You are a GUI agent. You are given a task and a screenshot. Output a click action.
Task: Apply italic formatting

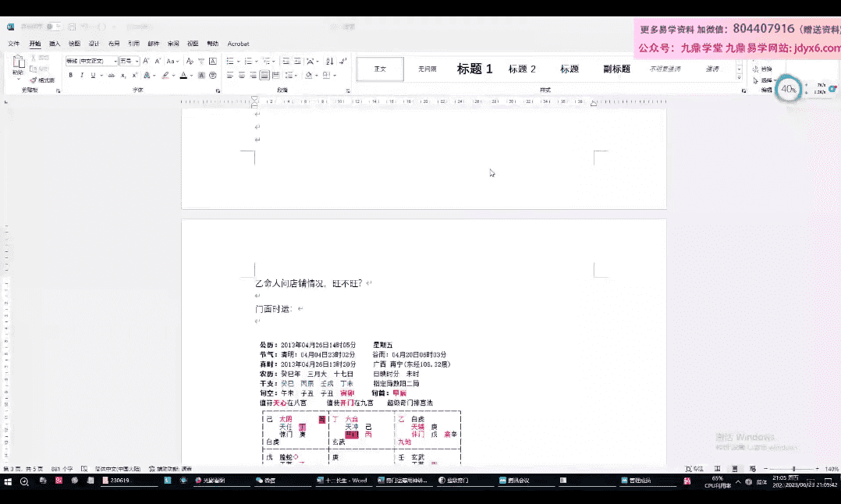(81, 76)
